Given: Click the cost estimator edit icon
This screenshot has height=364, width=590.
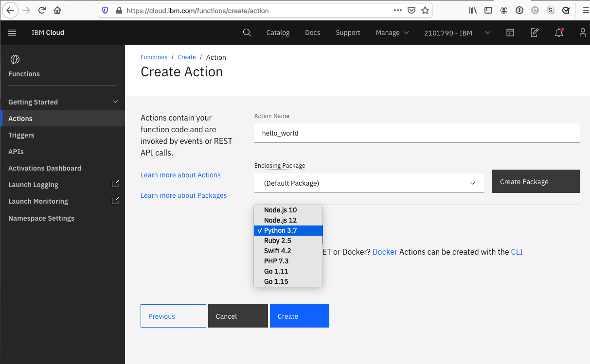Looking at the screenshot, I should (x=535, y=33).
